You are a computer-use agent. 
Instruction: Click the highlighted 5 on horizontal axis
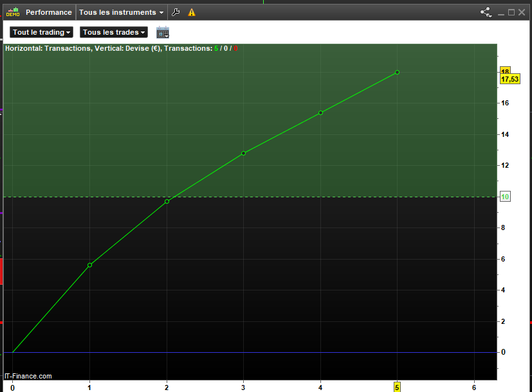point(397,388)
